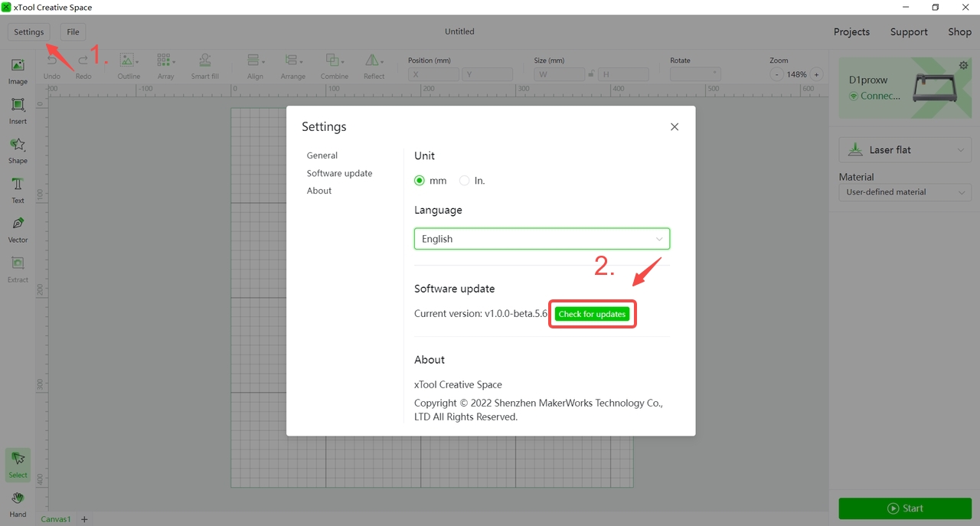Select the Image tool in left sidebar
Image resolution: width=980 pixels, height=526 pixels.
pyautogui.click(x=18, y=70)
